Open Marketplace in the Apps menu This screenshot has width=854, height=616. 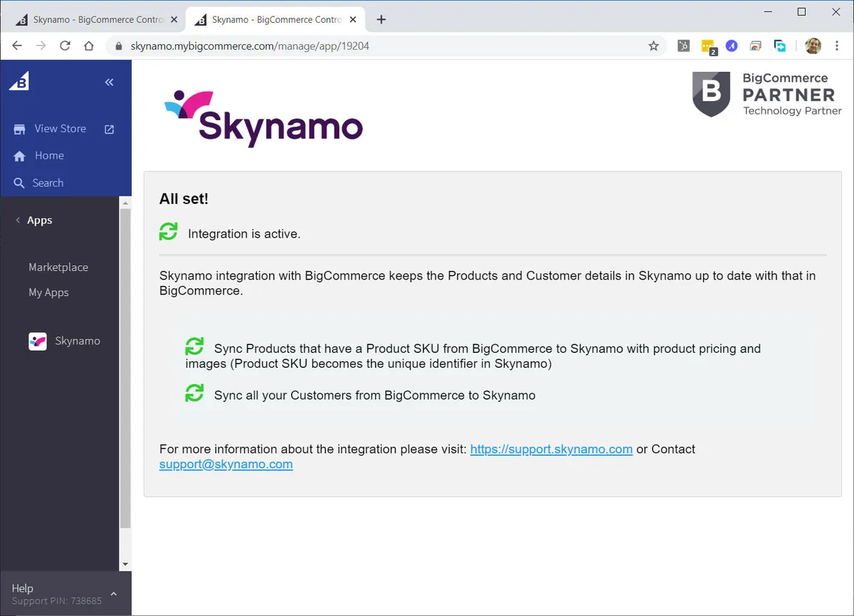pyautogui.click(x=58, y=267)
